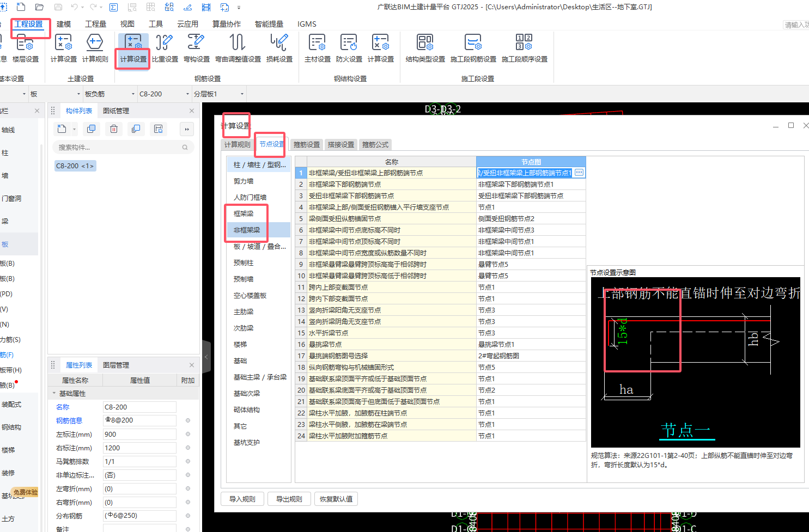Screen dimensions: 809x532
Task: Collapse the 基础属性 property group
Action: [54, 393]
